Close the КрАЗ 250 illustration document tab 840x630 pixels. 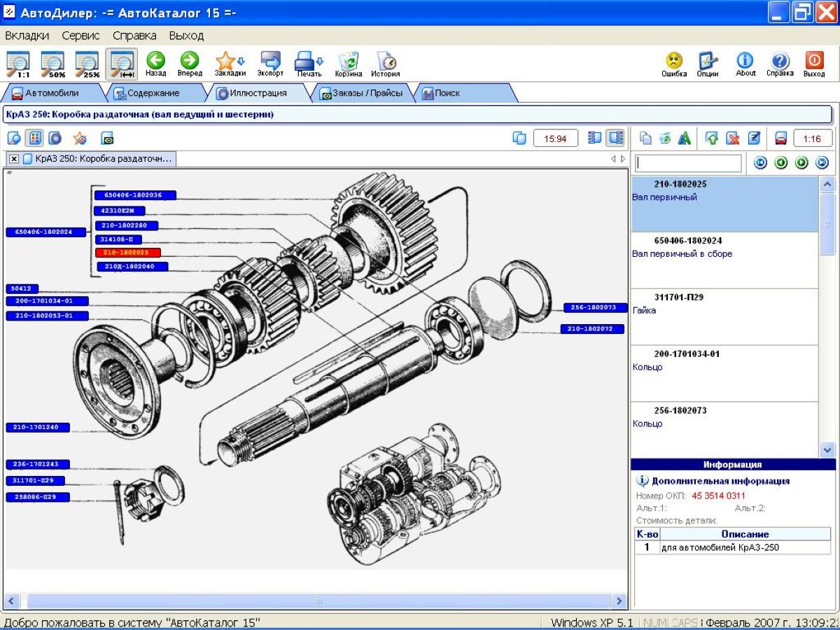pyautogui.click(x=14, y=159)
